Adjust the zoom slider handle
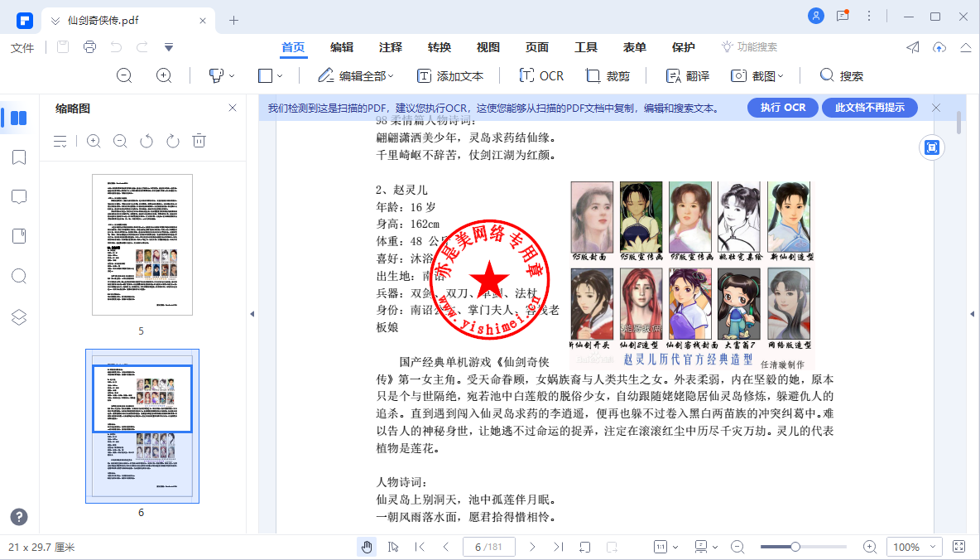 [x=795, y=547]
